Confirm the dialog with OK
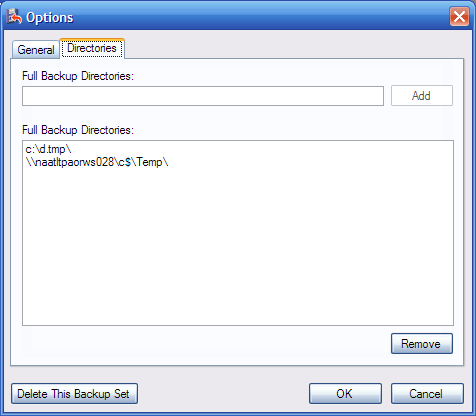Screen dimensions: 476x416 tap(345, 394)
